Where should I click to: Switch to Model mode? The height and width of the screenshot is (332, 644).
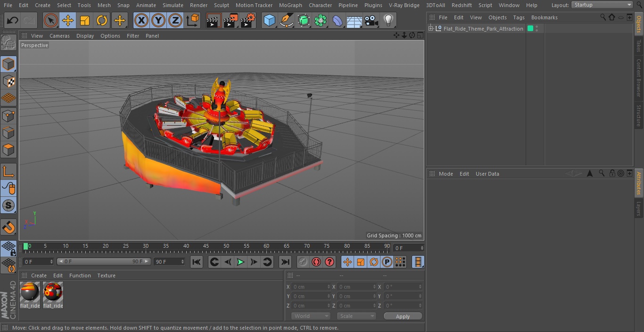pos(8,64)
